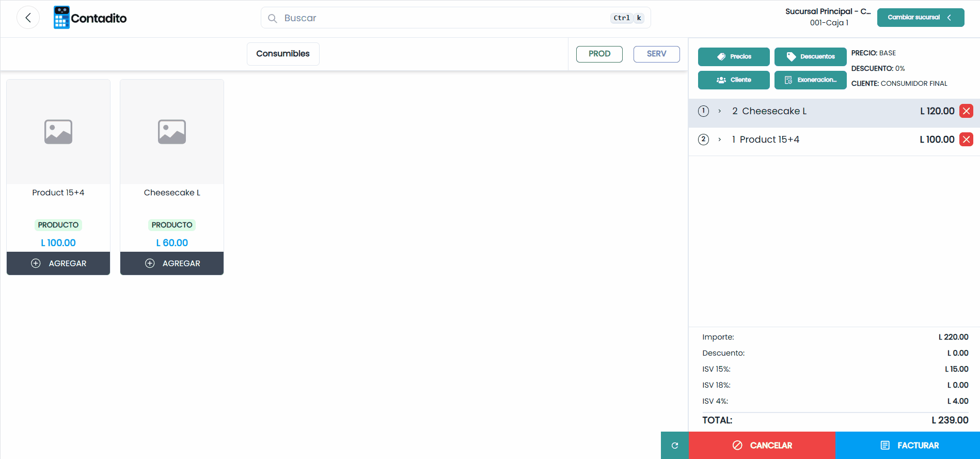
Task: Add Product 15+4 with AGREGAR
Action: 58,263
